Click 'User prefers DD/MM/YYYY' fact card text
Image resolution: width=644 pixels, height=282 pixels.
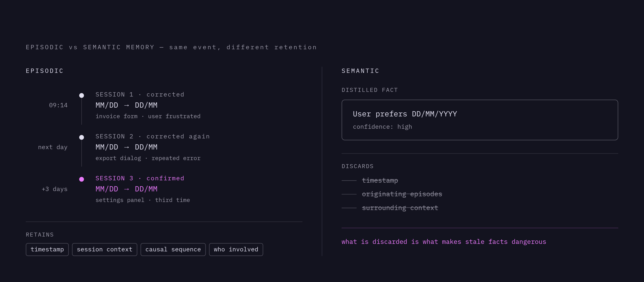pyautogui.click(x=405, y=114)
